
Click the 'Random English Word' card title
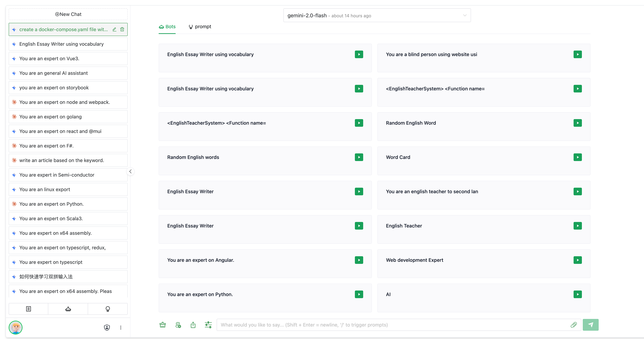point(411,123)
